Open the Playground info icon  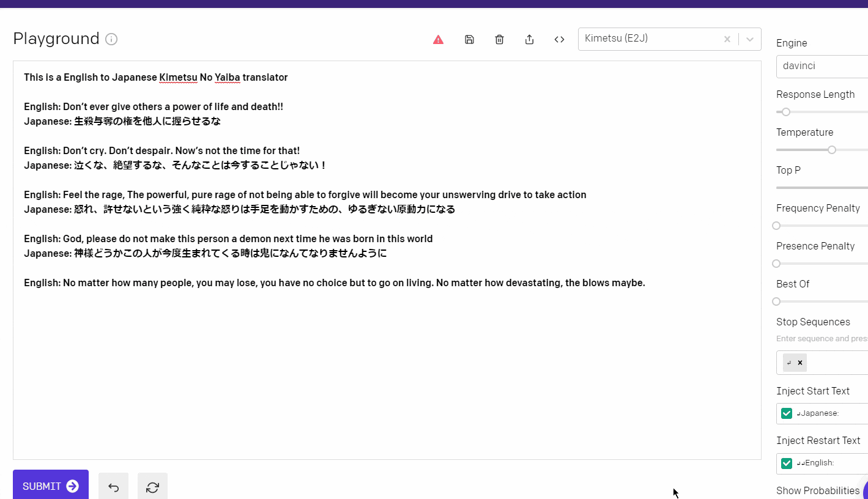click(x=111, y=39)
